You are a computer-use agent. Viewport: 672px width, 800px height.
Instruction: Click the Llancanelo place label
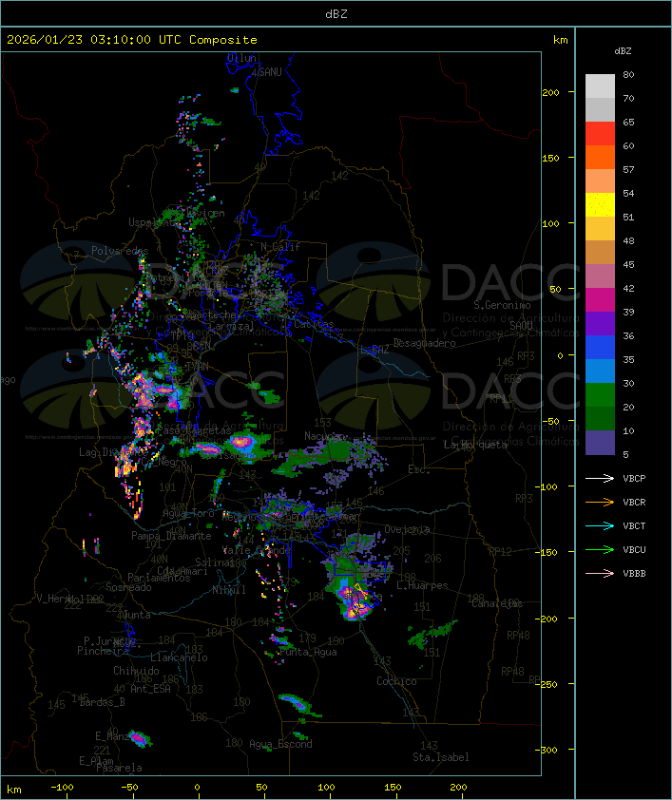pos(179,657)
